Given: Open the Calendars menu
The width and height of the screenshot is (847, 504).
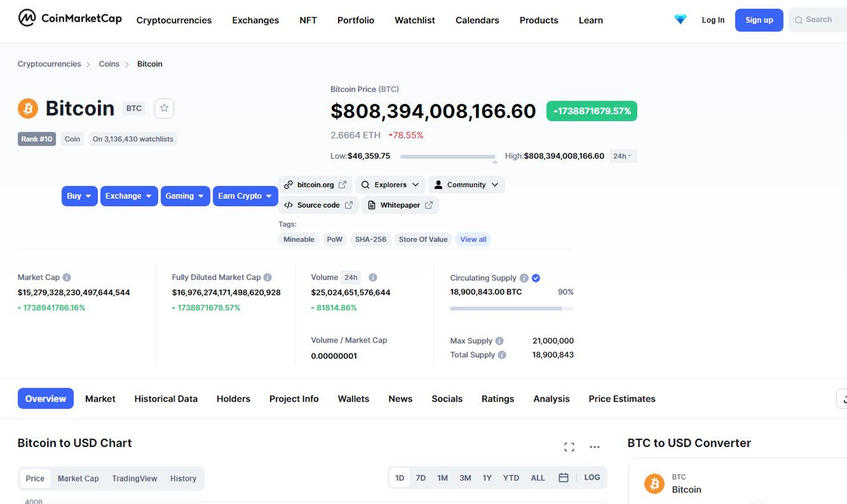Looking at the screenshot, I should pos(477,21).
